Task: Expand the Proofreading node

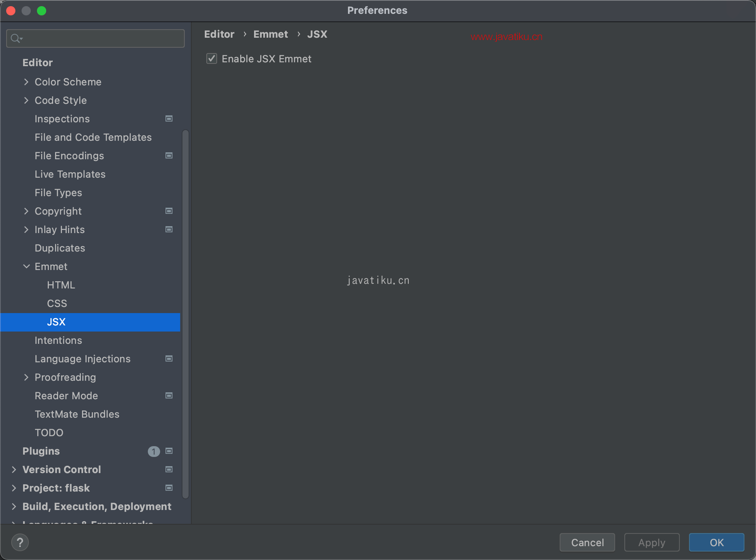Action: [x=26, y=377]
